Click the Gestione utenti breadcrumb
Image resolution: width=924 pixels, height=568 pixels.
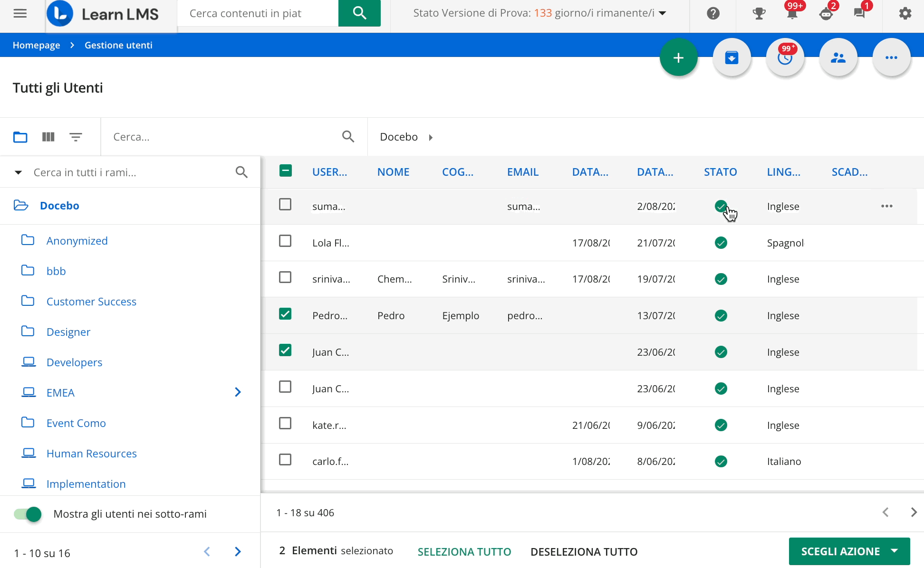[118, 45]
